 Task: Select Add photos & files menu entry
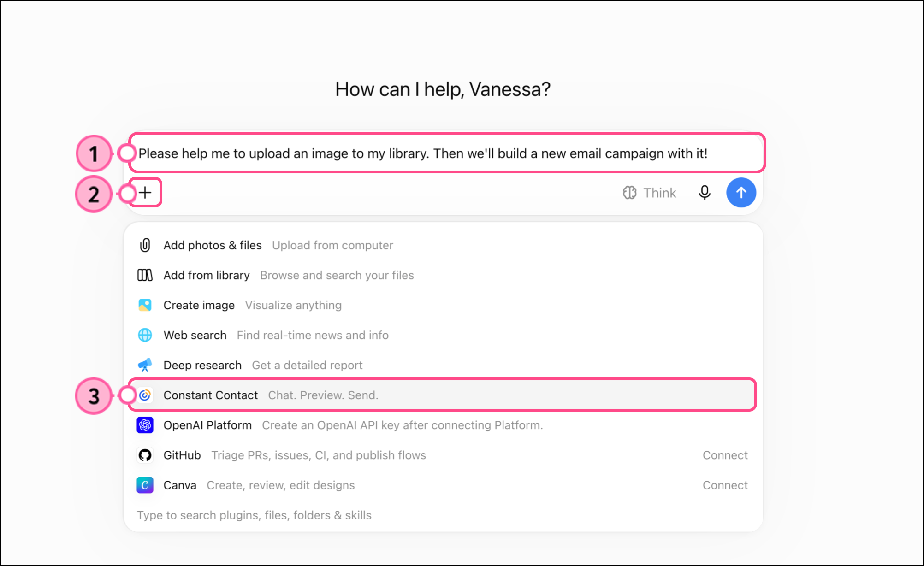(443, 245)
